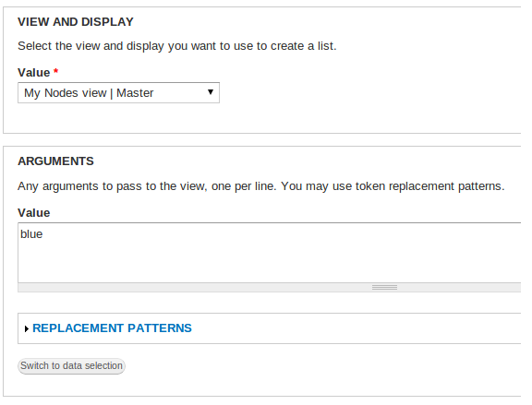The width and height of the screenshot is (532, 405).
Task: Click the Value label above the select box
Action: (x=34, y=73)
